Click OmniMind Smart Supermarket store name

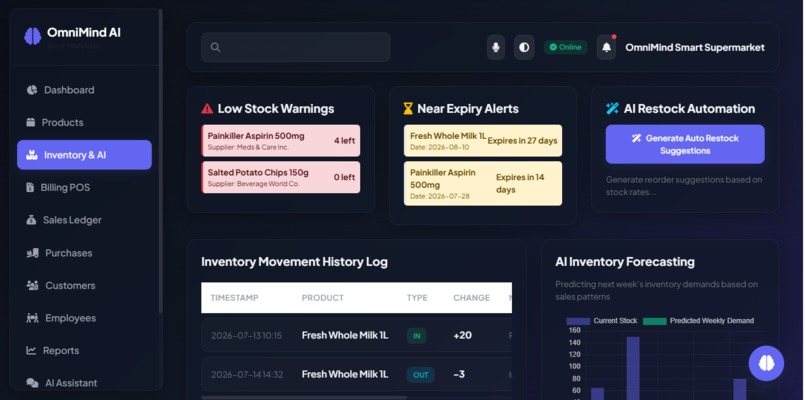pyautogui.click(x=695, y=47)
